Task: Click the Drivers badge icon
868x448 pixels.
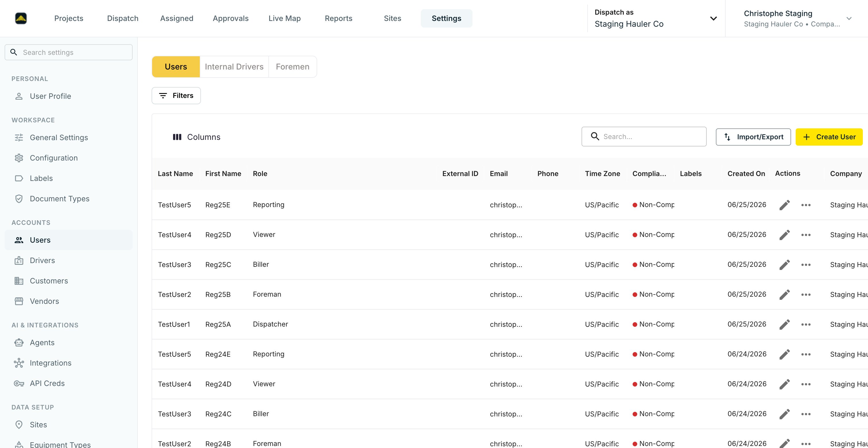Action: click(19, 260)
